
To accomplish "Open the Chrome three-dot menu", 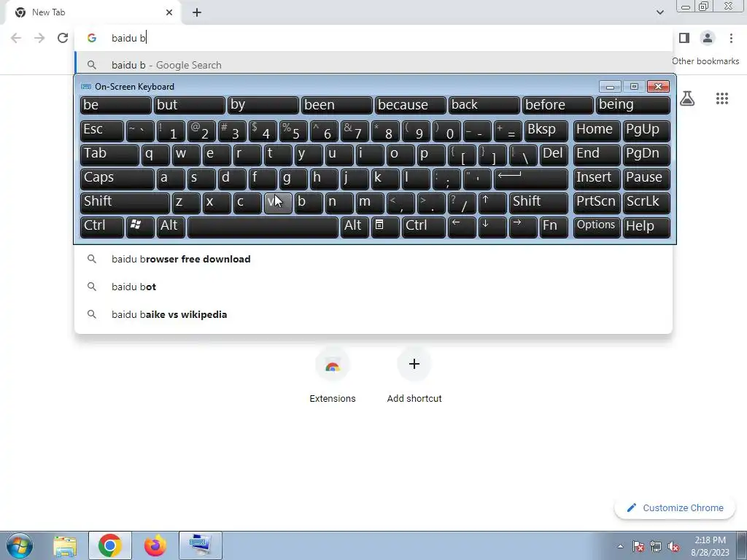I will pyautogui.click(x=731, y=38).
